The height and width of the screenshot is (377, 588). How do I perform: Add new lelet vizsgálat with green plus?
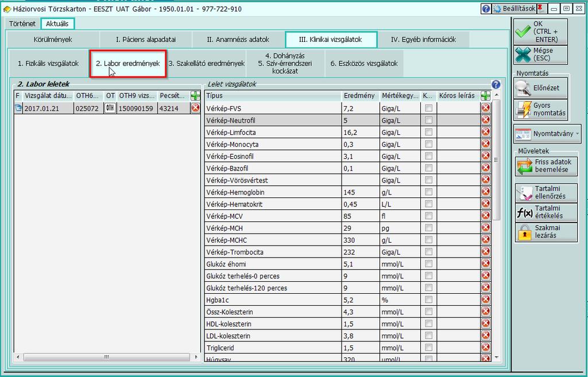pyautogui.click(x=486, y=96)
